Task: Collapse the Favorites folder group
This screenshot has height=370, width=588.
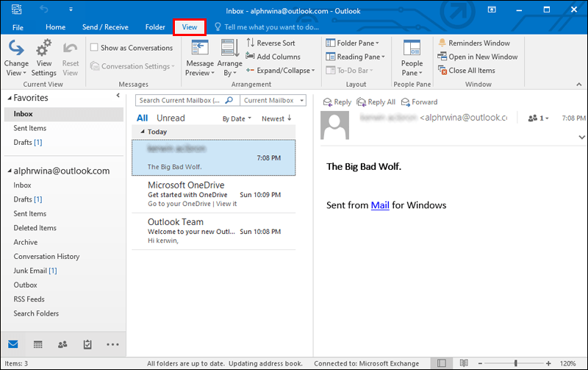Action: pyautogui.click(x=10, y=99)
